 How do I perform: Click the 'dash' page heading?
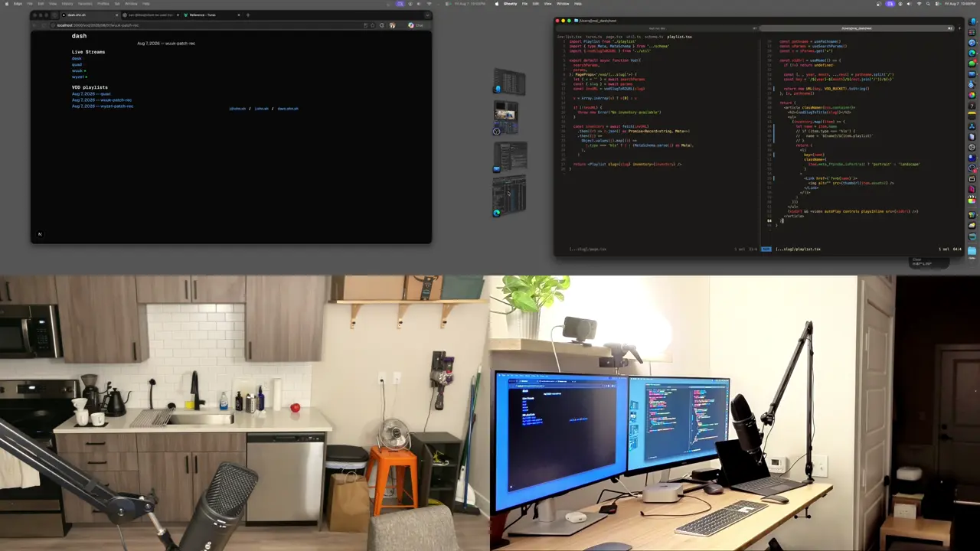point(79,36)
